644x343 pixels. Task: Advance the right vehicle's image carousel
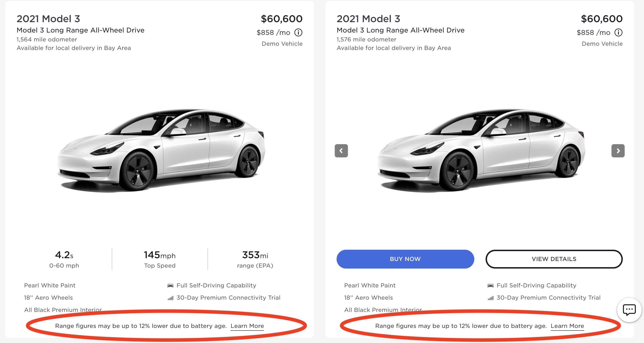coord(618,151)
